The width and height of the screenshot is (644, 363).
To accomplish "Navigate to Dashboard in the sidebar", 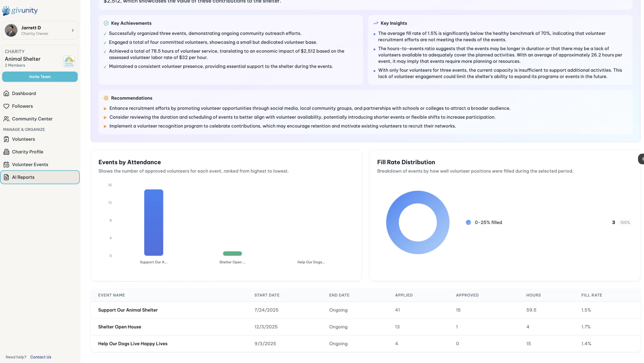I will point(23,93).
